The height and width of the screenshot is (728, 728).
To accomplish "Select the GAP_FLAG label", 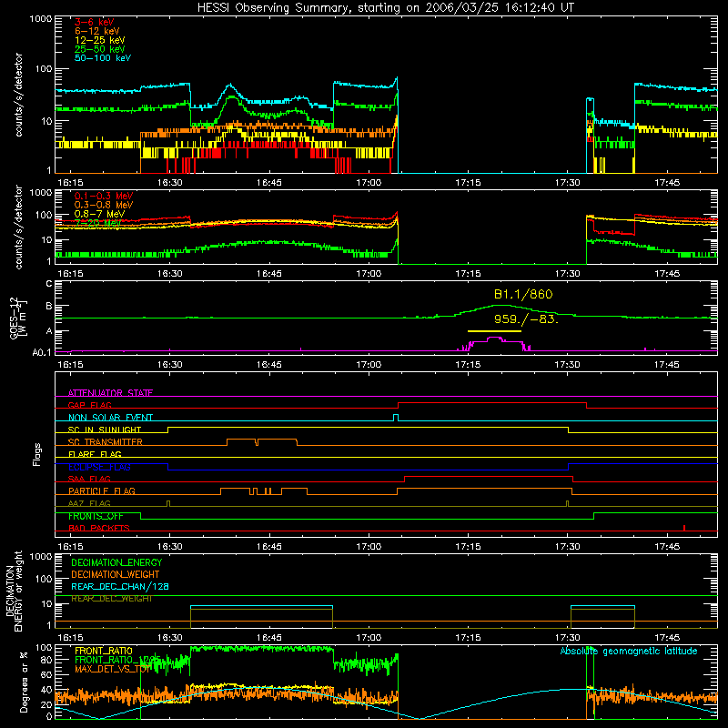I will 89,405.
